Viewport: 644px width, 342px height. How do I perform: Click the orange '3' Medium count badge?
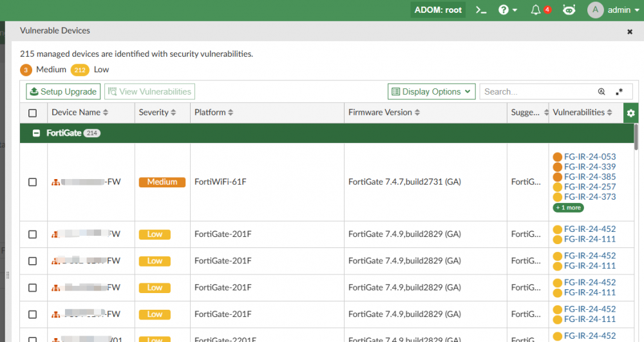pyautogui.click(x=26, y=70)
